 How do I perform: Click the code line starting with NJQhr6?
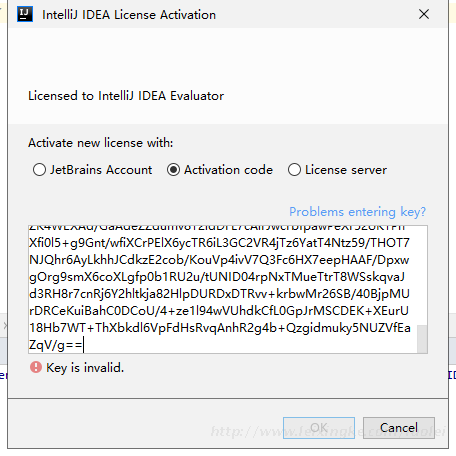[219, 260]
